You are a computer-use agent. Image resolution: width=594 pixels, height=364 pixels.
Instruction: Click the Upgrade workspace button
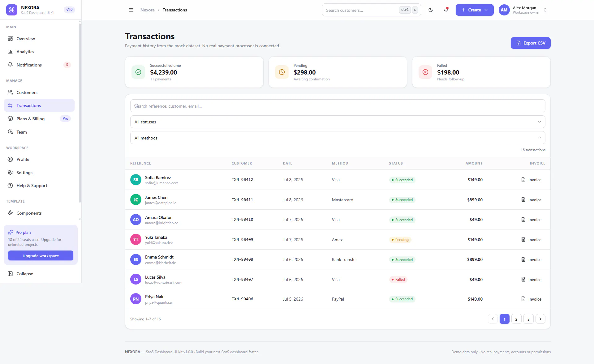(x=41, y=256)
